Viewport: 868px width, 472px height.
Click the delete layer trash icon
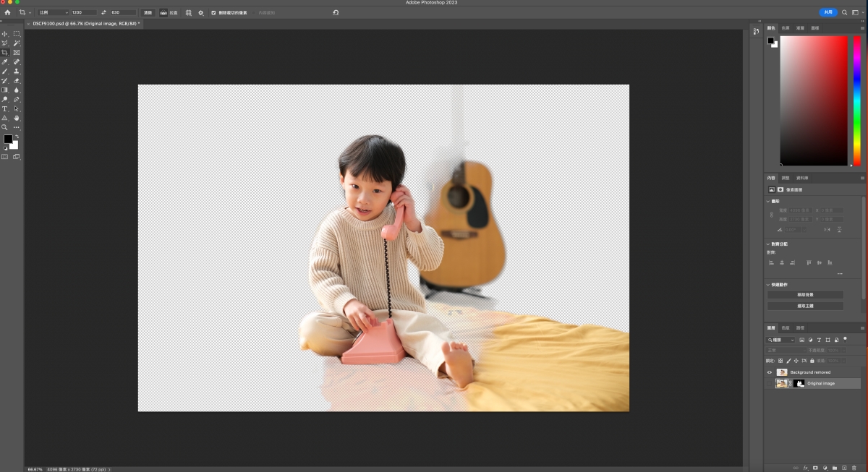[x=854, y=468]
